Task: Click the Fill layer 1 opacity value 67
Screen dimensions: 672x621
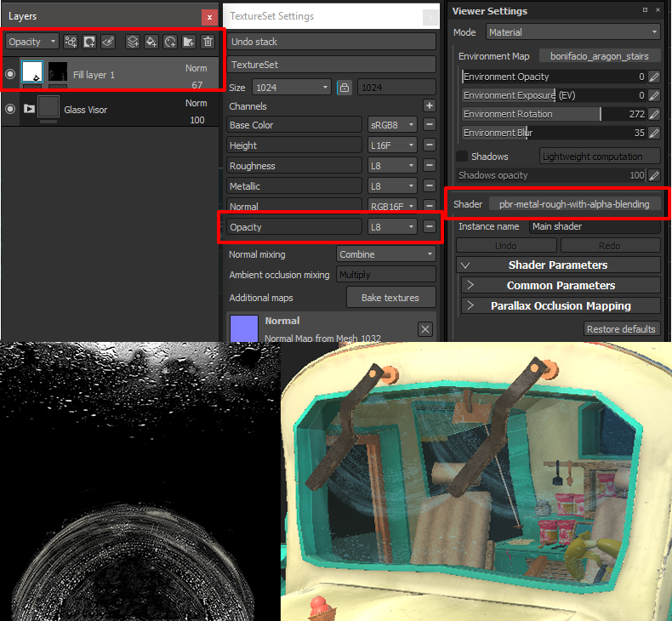Action: [x=197, y=84]
